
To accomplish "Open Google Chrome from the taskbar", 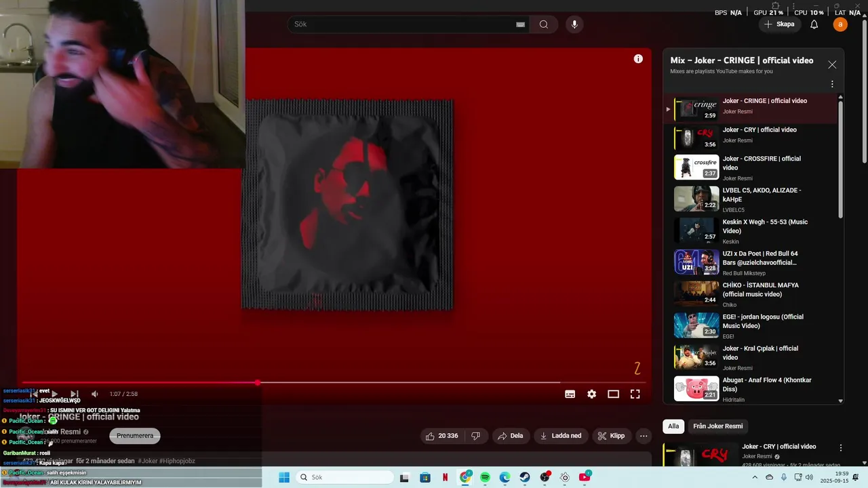I will (465, 477).
